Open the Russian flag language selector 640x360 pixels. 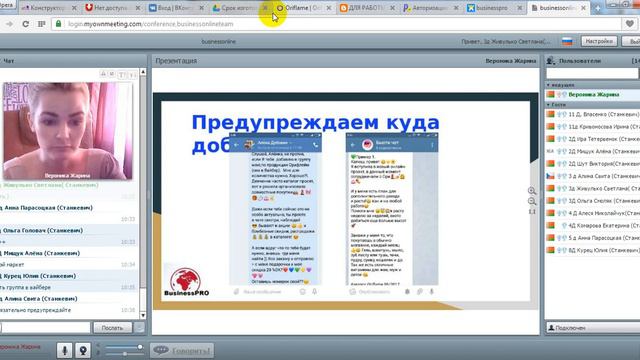pos(567,41)
